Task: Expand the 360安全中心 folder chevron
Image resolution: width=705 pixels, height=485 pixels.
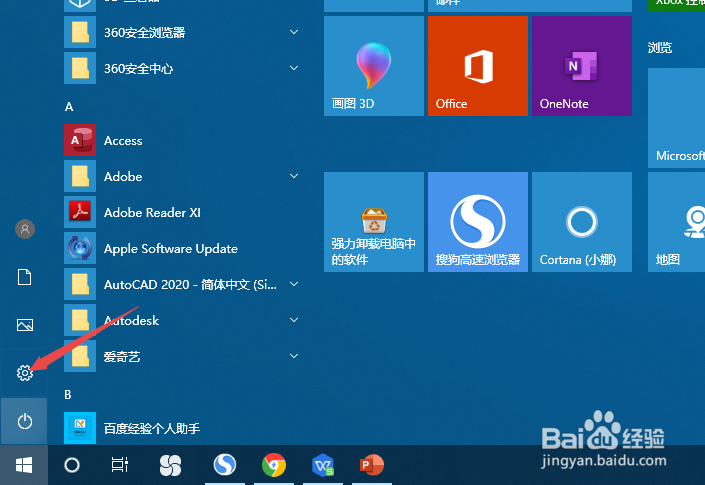Action: (x=294, y=68)
